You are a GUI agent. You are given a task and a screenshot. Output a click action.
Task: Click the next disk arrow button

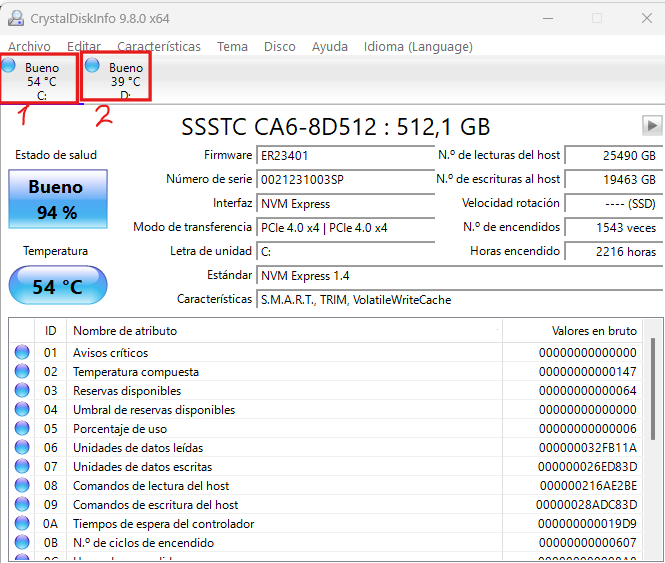pyautogui.click(x=652, y=125)
